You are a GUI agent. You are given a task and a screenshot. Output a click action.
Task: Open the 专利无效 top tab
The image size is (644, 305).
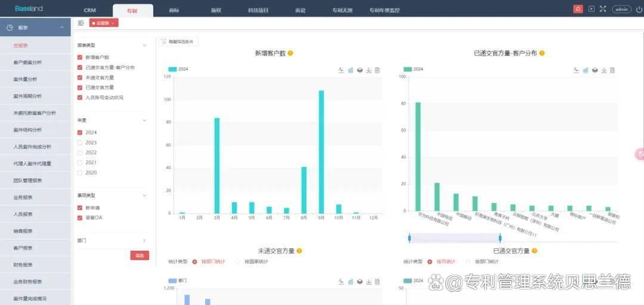(x=342, y=11)
